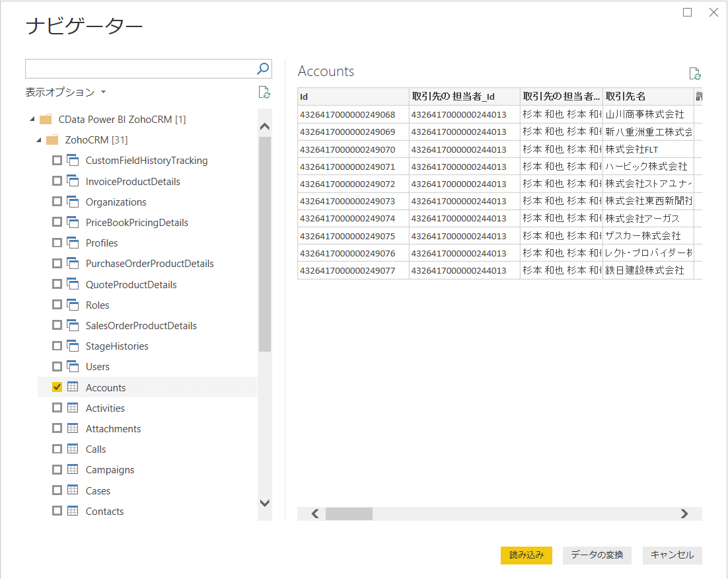Image resolution: width=728 pixels, height=579 pixels.
Task: Click the Campaigns table icon
Action: tap(73, 470)
